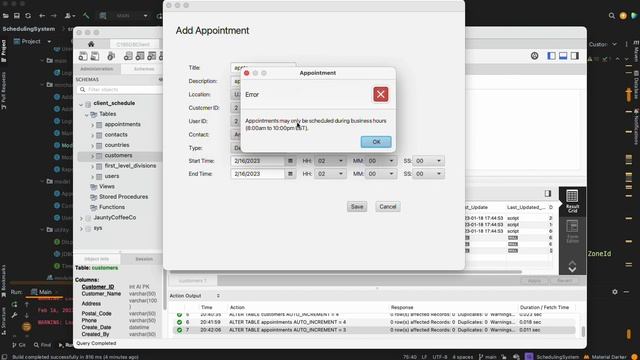Click Workbench home tab icon
Viewport: 640px width, 360px height.
[x=91, y=44]
